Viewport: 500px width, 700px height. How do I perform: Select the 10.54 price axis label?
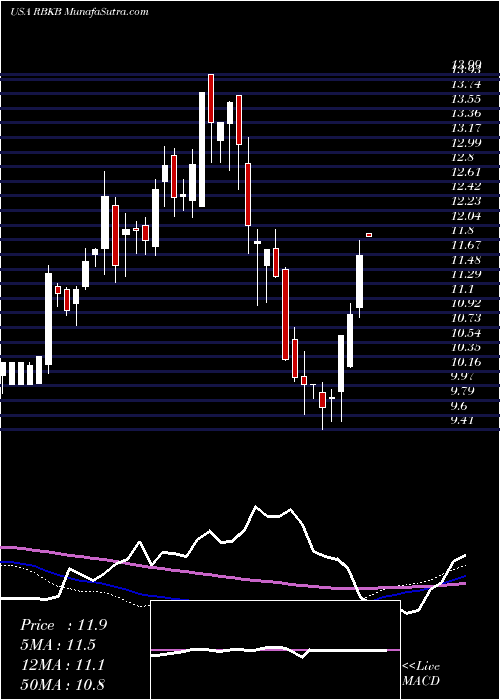coord(467,333)
